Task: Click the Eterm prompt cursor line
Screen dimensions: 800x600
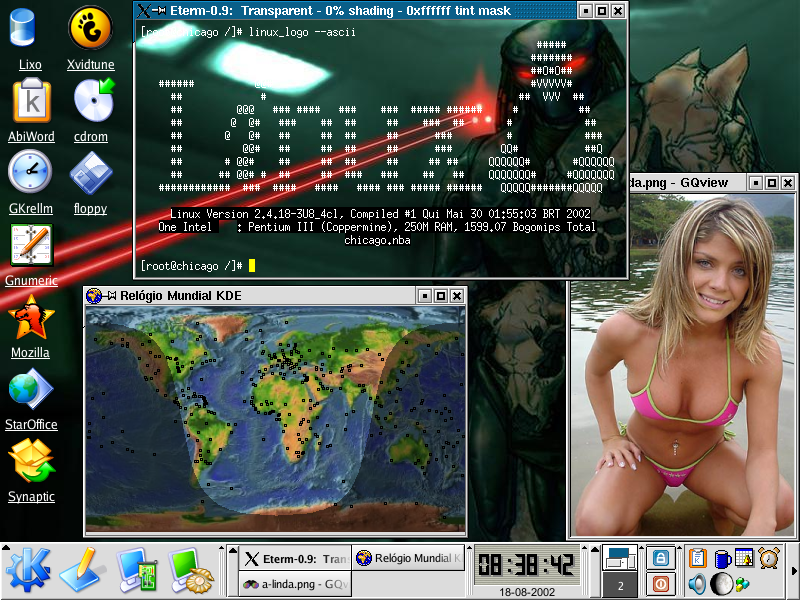Action: click(198, 266)
